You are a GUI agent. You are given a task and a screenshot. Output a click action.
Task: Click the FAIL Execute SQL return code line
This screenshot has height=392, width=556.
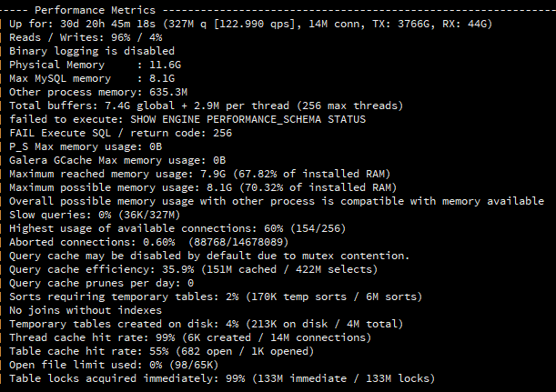(x=120, y=133)
